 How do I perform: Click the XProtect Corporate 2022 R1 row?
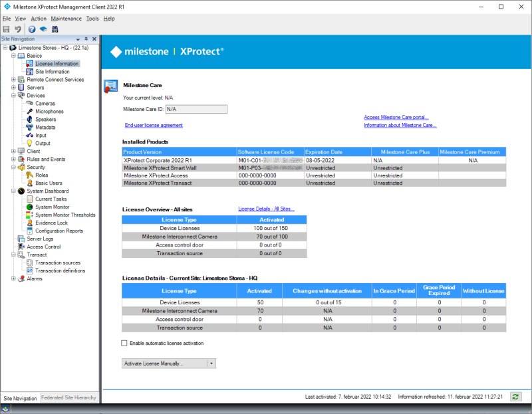(x=314, y=160)
